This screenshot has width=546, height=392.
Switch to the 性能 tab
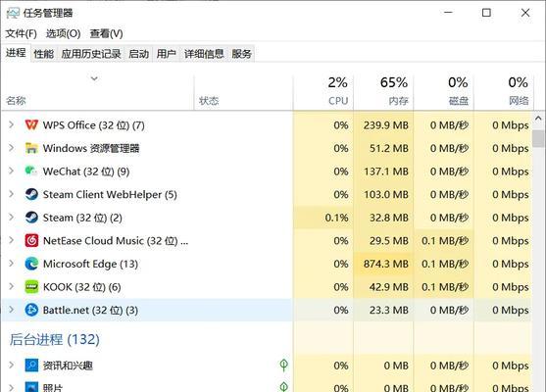(x=44, y=54)
